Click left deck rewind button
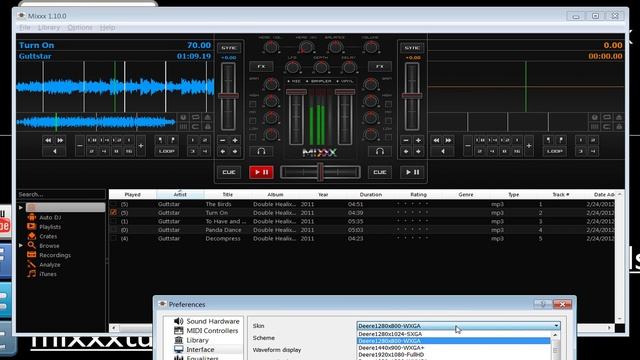640x360 pixels. click(x=48, y=140)
